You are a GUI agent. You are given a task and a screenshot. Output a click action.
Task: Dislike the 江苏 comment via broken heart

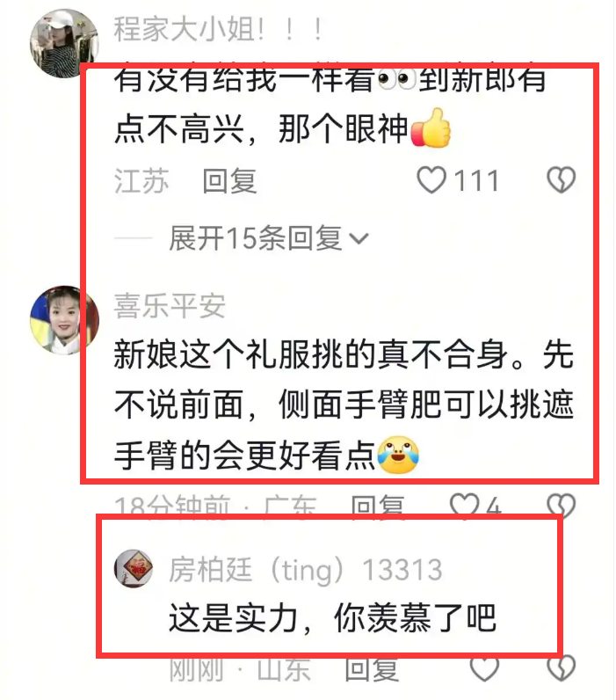(x=562, y=180)
